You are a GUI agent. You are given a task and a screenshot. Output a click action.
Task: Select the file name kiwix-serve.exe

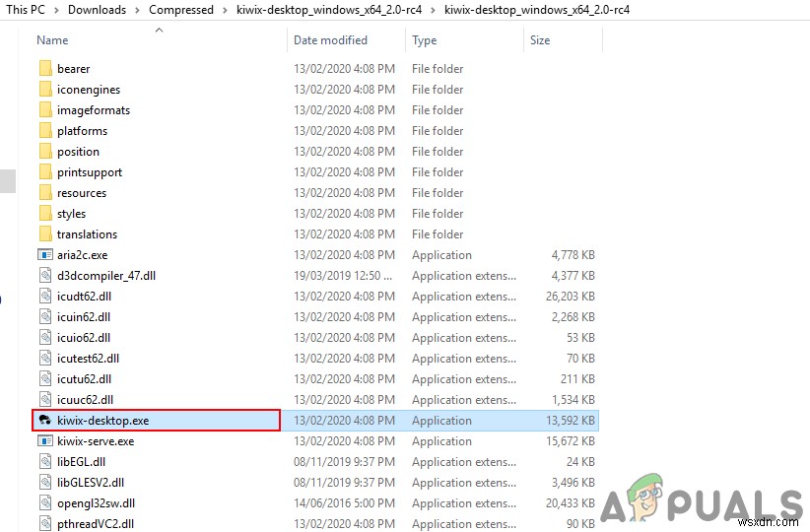[x=96, y=441]
